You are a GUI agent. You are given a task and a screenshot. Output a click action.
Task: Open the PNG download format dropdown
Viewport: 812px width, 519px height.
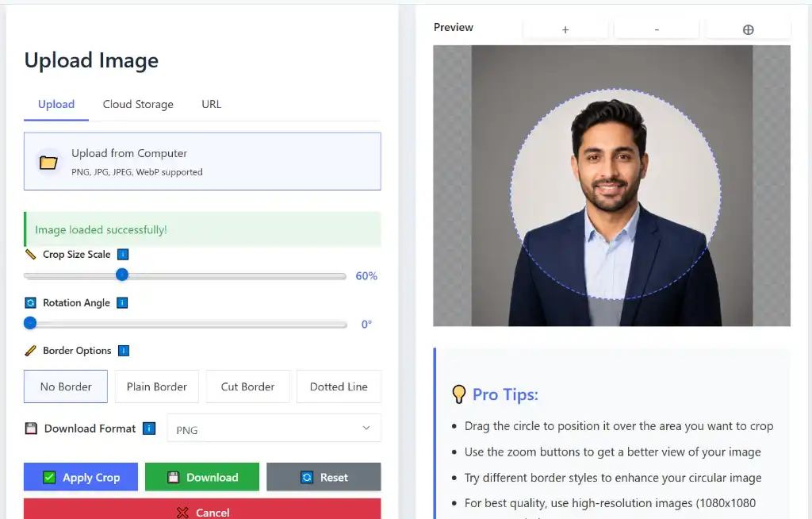click(x=274, y=429)
